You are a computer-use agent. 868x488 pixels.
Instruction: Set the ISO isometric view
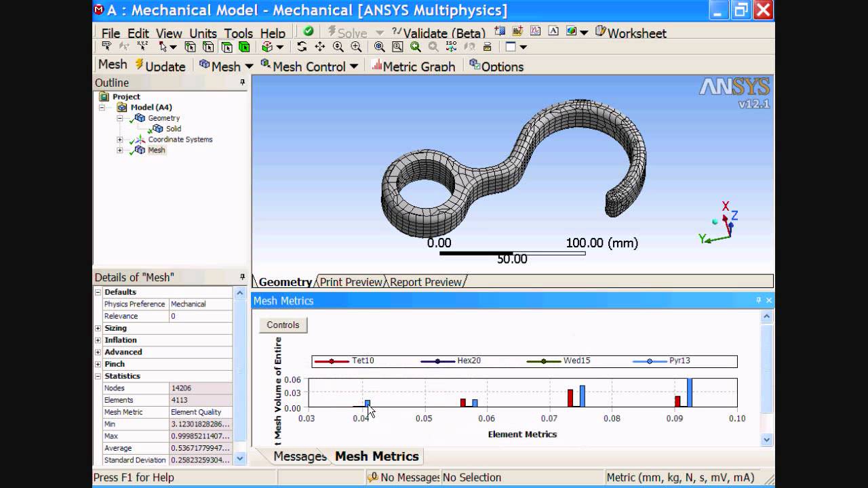pyautogui.click(x=451, y=47)
